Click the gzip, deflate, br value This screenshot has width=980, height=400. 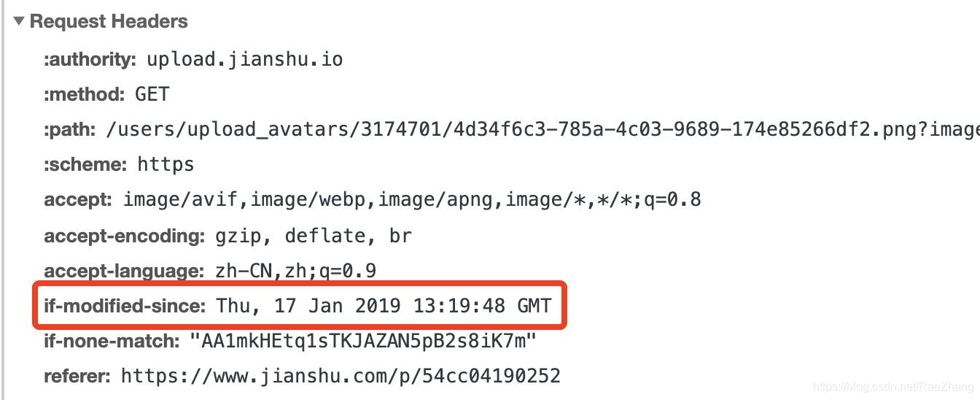click(314, 236)
